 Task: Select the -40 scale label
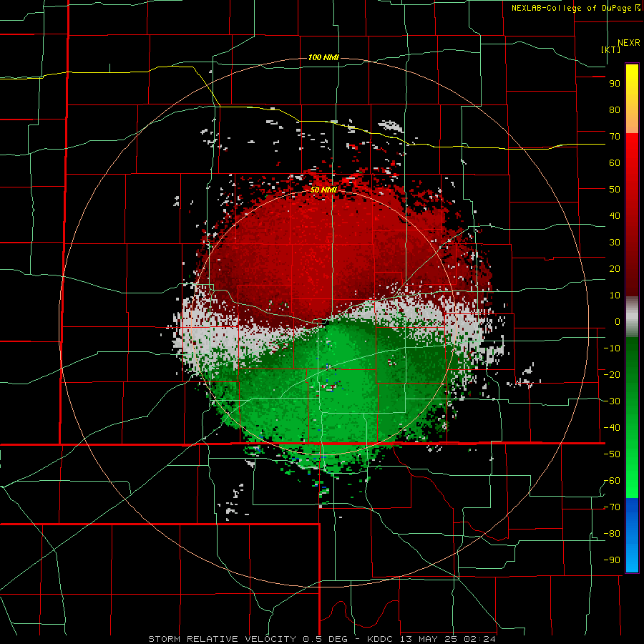click(x=612, y=428)
